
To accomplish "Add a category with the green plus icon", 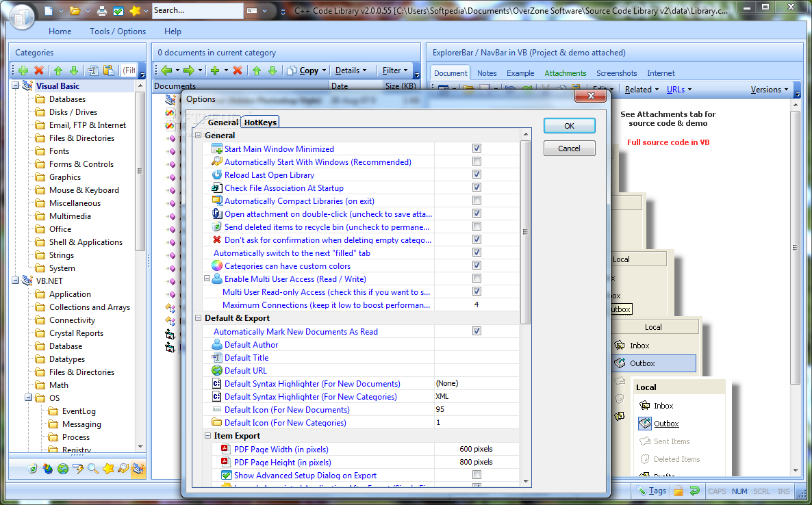I will 23,70.
